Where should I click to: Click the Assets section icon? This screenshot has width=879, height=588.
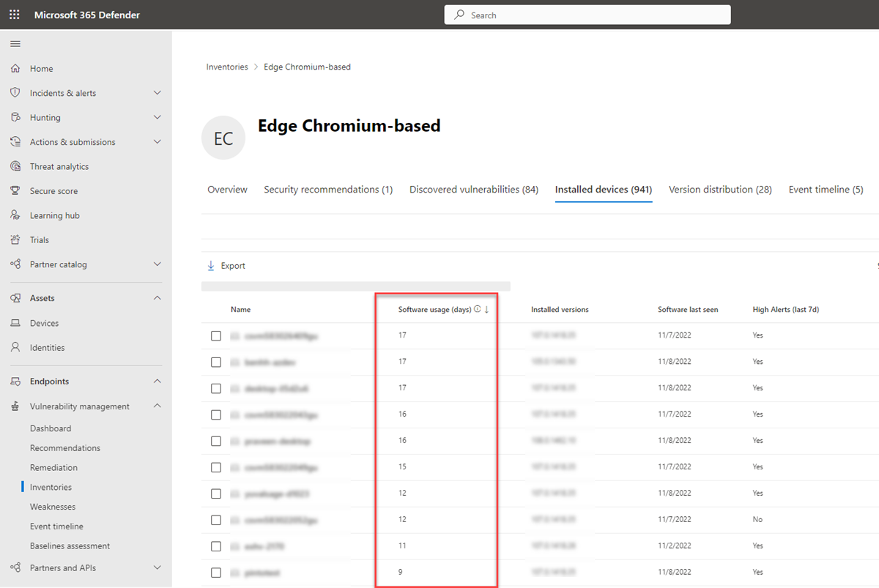coord(15,298)
